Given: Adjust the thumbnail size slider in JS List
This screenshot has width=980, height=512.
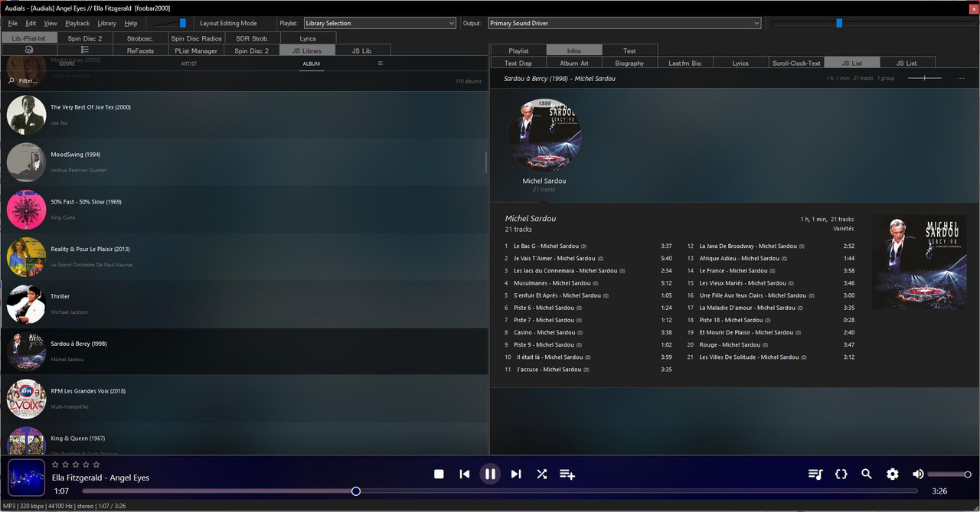Looking at the screenshot, I should pos(924,78).
